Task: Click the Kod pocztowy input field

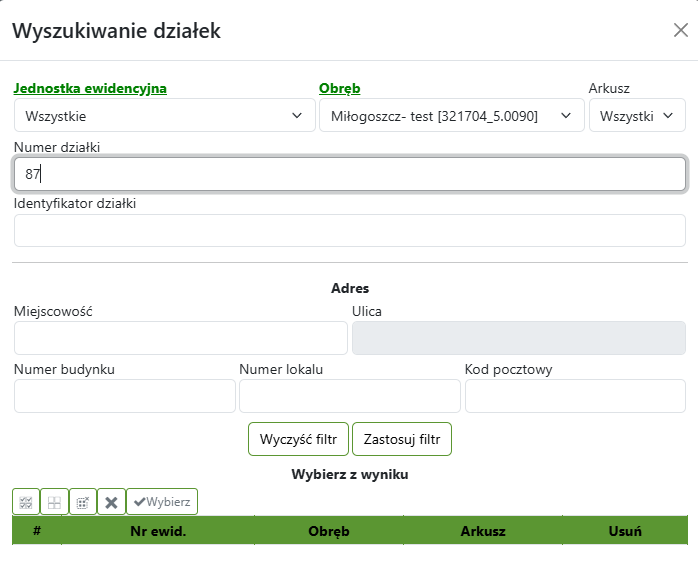Action: point(575,396)
